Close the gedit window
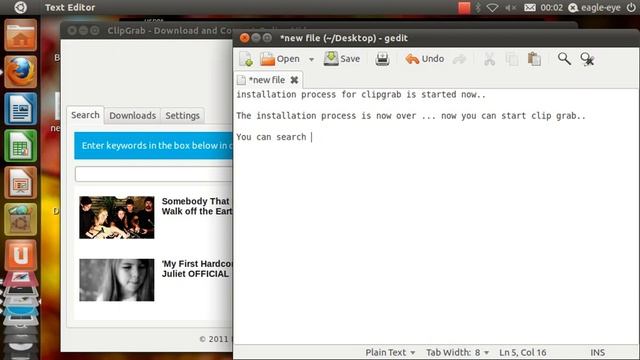 (244, 38)
